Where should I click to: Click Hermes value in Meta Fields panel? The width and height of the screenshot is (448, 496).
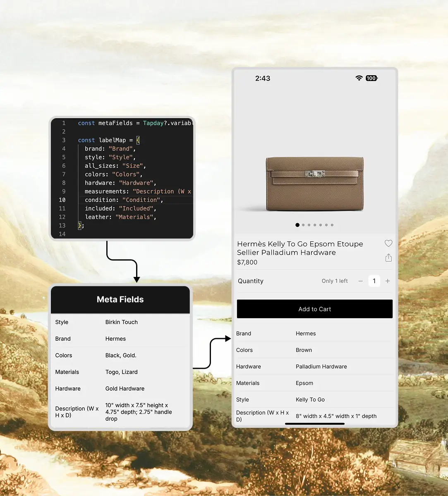pos(115,339)
